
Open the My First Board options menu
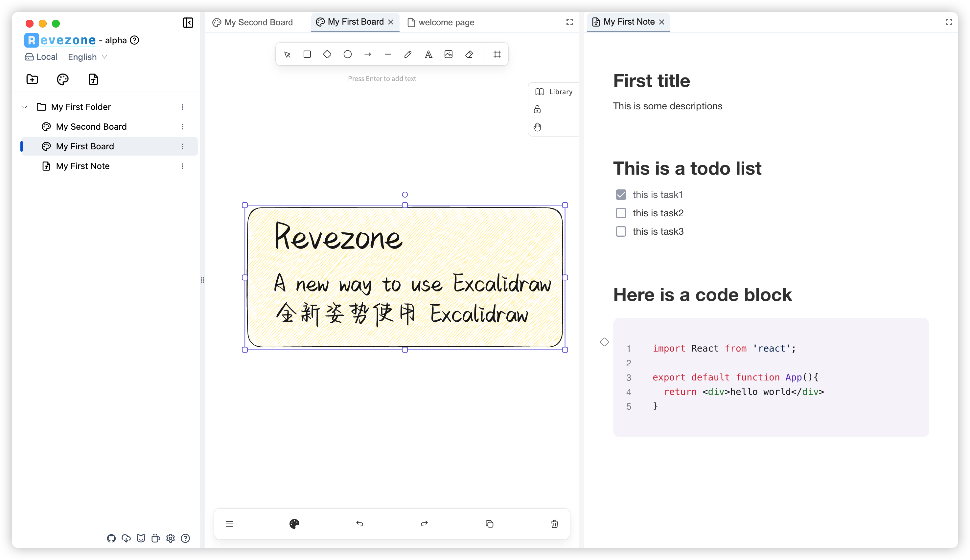tap(182, 146)
